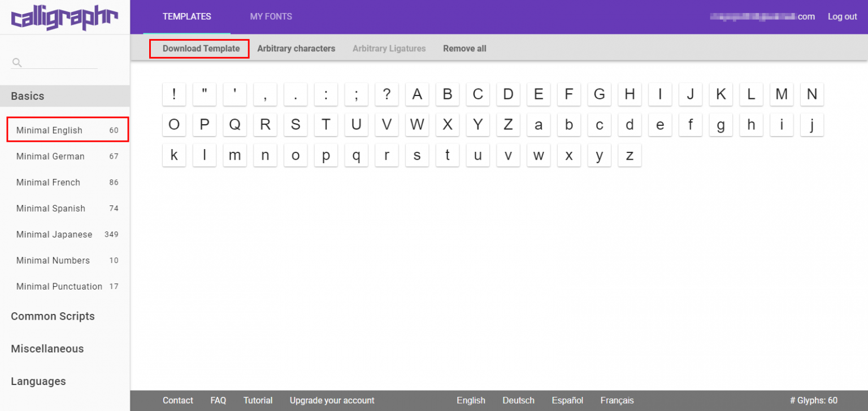Click Upgrade your account
868x411 pixels.
coord(332,400)
